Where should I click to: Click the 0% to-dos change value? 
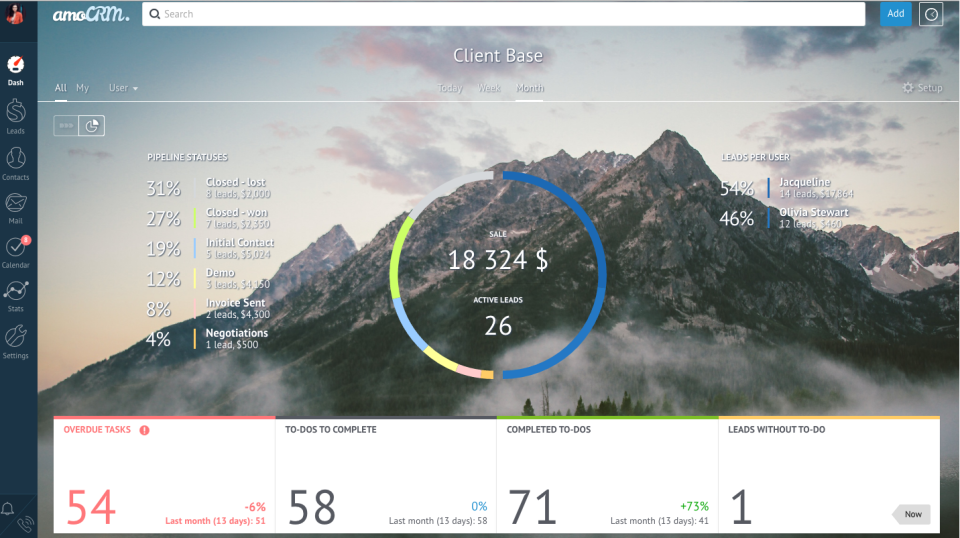click(x=479, y=506)
